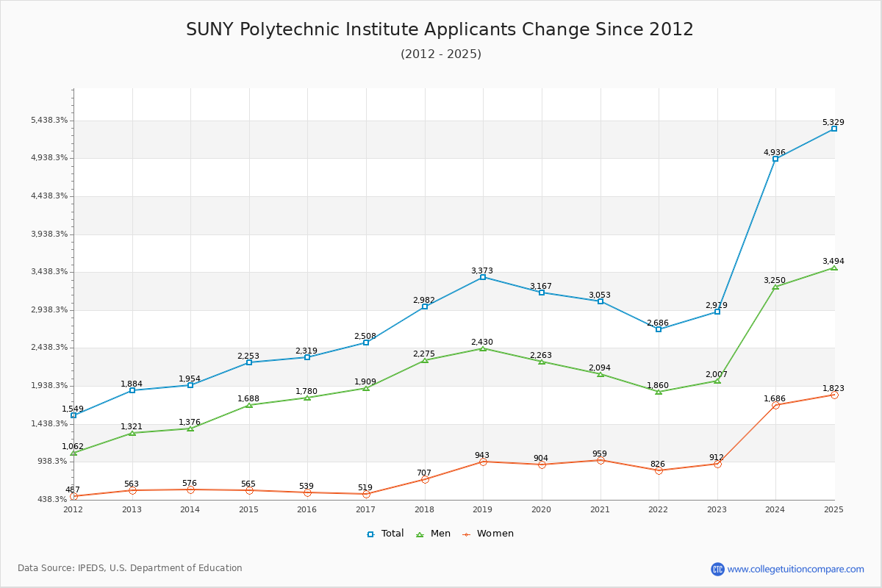Toggle the Total series legend item
The height and width of the screenshot is (588, 882).
click(x=385, y=534)
